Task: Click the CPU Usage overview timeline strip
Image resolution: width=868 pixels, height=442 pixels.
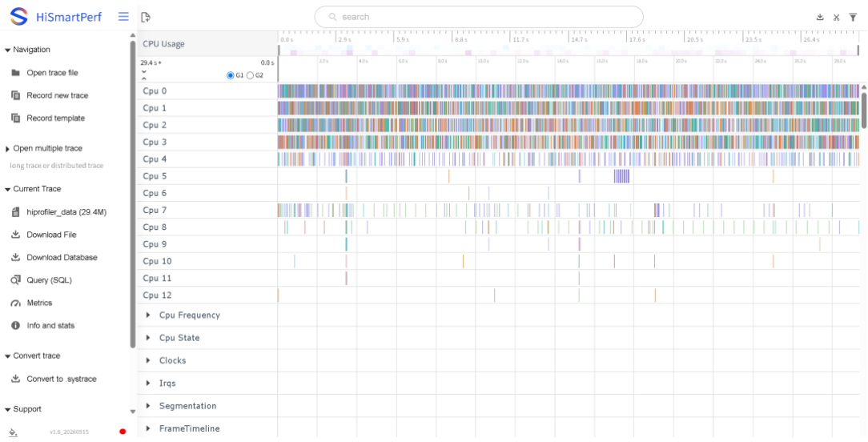Action: pyautogui.click(x=569, y=51)
